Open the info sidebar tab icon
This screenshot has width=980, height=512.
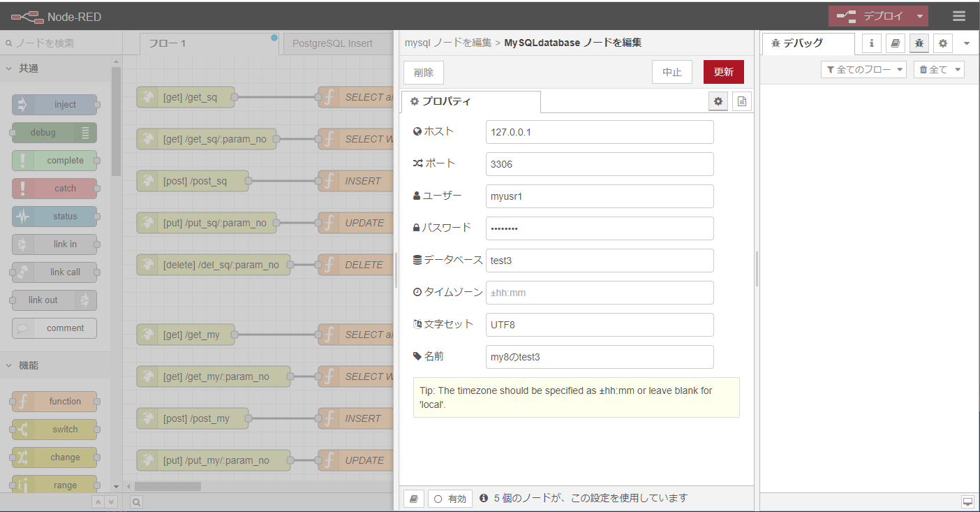[x=872, y=43]
